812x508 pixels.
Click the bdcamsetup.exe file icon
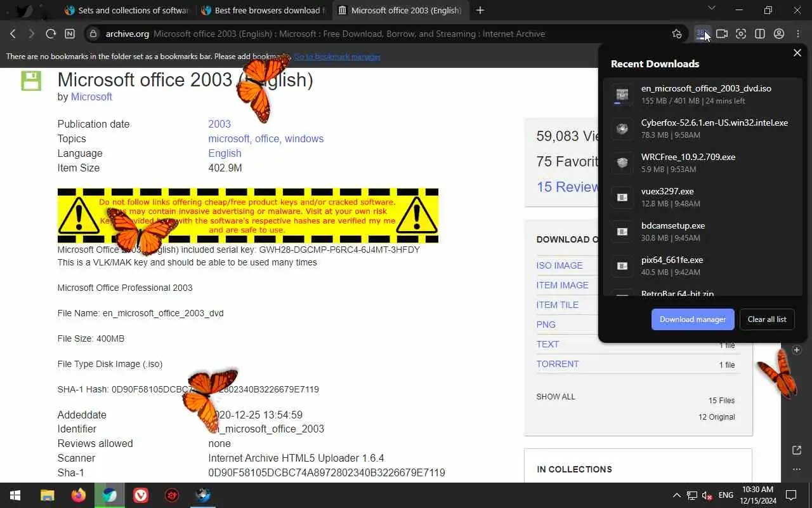pos(622,232)
